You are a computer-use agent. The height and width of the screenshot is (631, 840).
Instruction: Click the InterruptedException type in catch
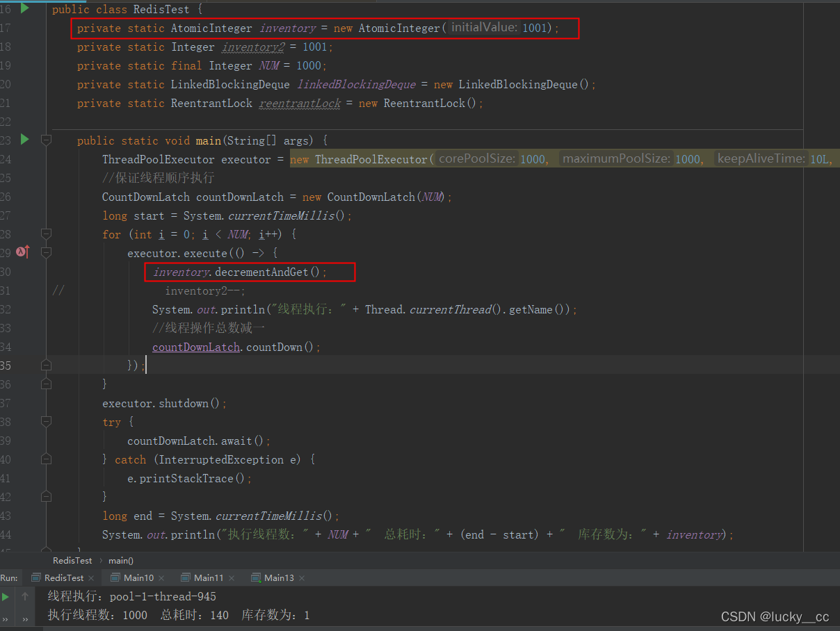pos(221,459)
